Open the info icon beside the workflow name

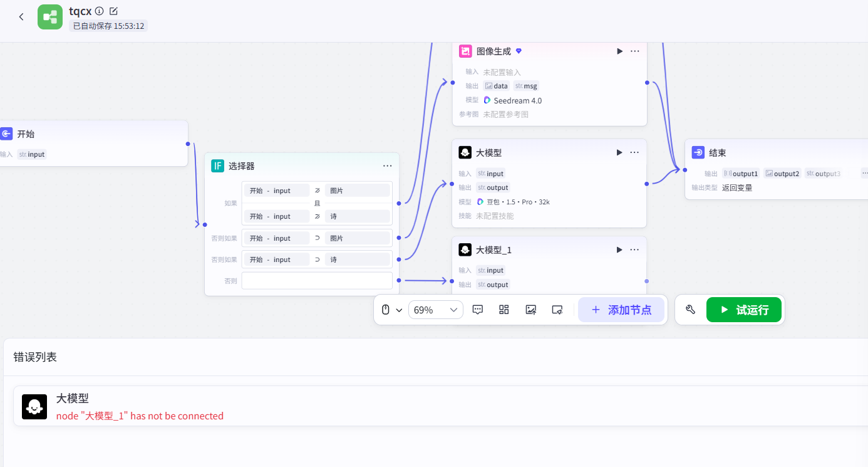pyautogui.click(x=100, y=11)
